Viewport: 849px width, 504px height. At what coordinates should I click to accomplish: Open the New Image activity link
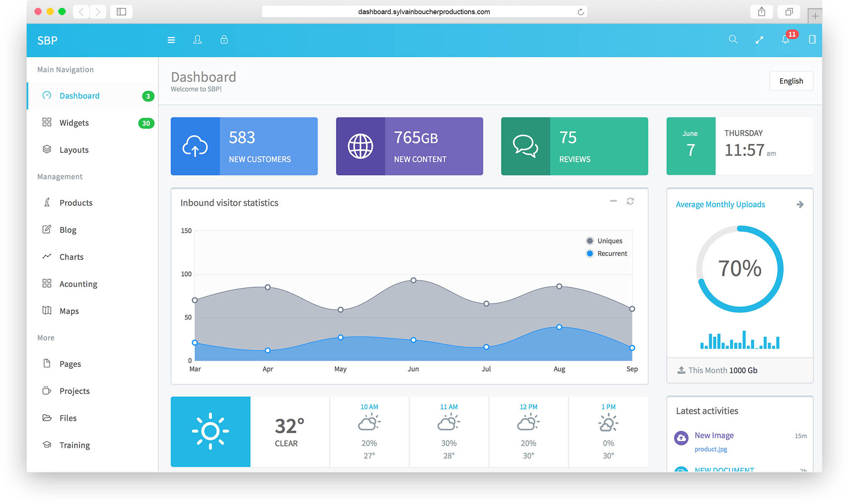[714, 435]
